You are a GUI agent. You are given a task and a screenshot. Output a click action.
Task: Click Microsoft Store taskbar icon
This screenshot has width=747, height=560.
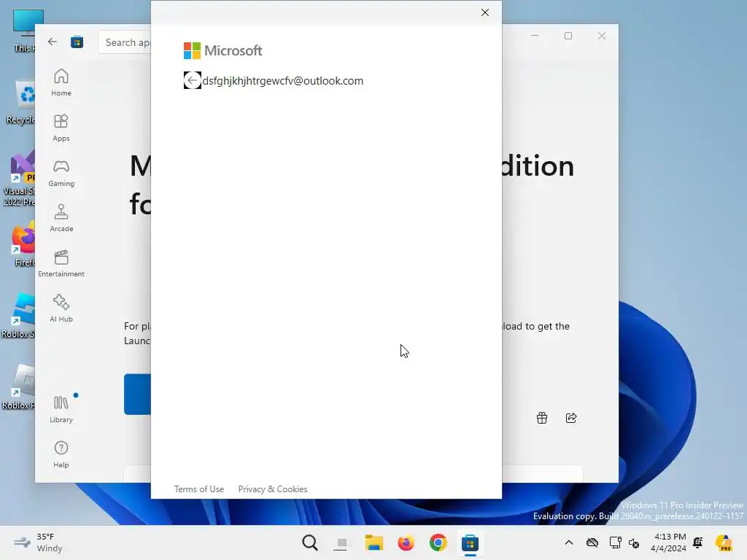point(470,542)
